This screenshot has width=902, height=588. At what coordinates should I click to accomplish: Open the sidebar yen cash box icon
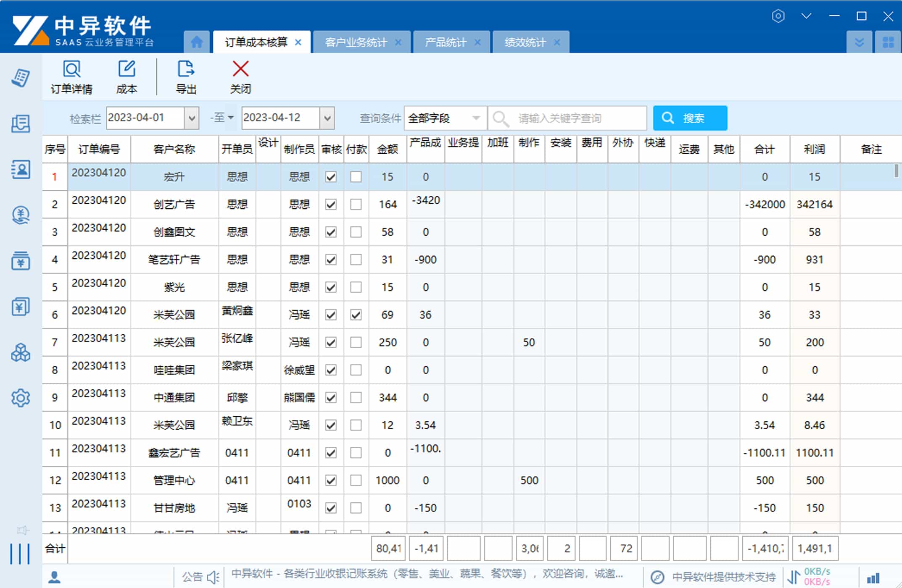(21, 261)
